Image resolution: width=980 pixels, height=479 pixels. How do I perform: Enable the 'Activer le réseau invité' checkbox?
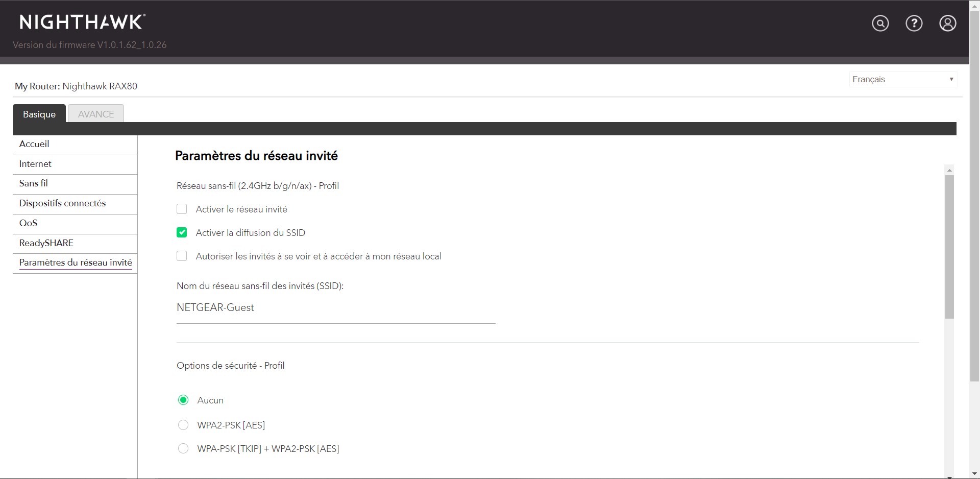click(182, 209)
